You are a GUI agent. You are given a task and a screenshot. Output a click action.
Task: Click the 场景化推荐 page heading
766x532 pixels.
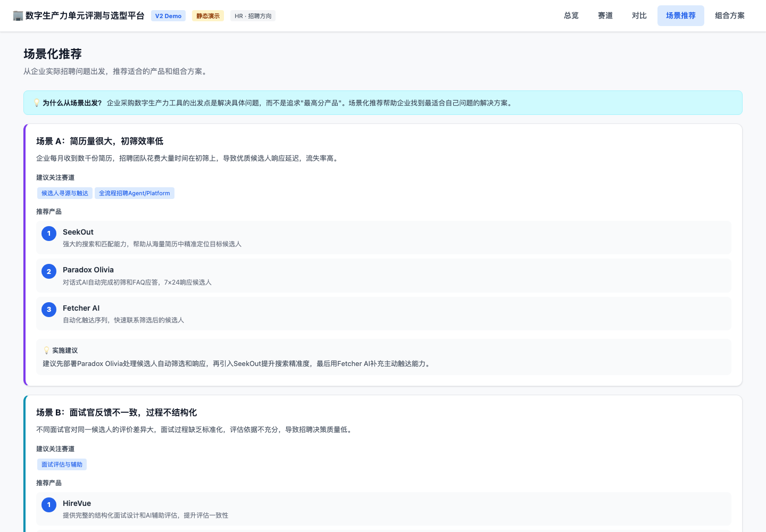(x=53, y=54)
